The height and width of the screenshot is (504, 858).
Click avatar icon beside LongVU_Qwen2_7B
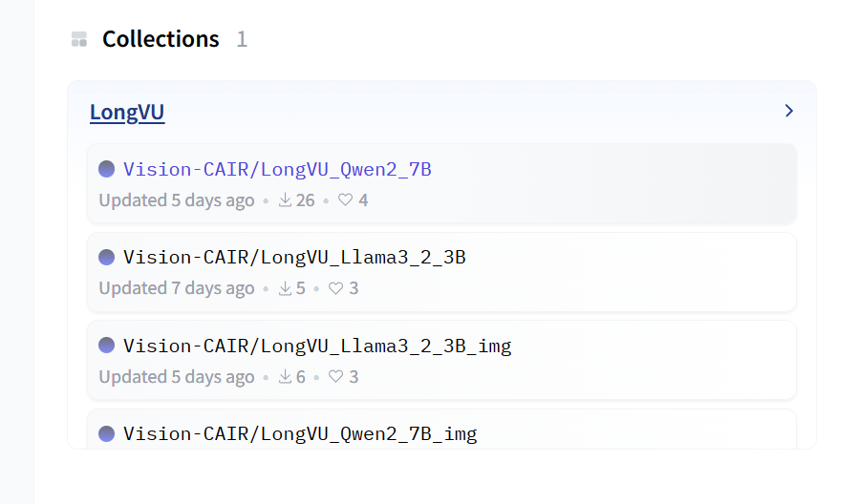[107, 169]
